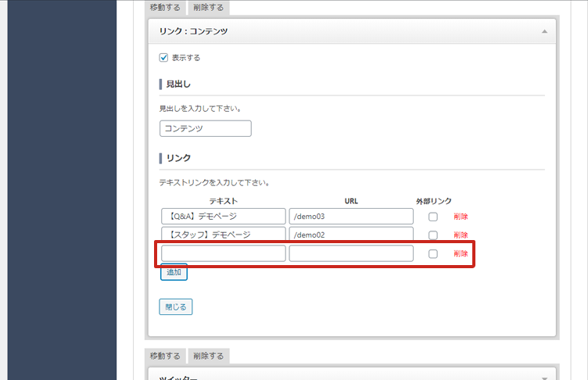
Task: Expand the ツイッター panel arrow
Action: [544, 378]
